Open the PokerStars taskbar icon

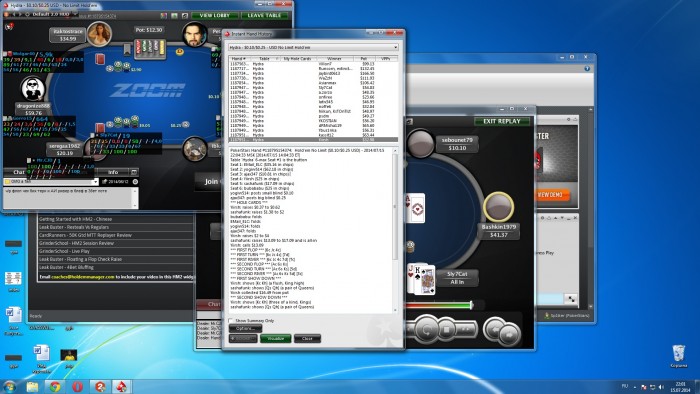coord(122,386)
